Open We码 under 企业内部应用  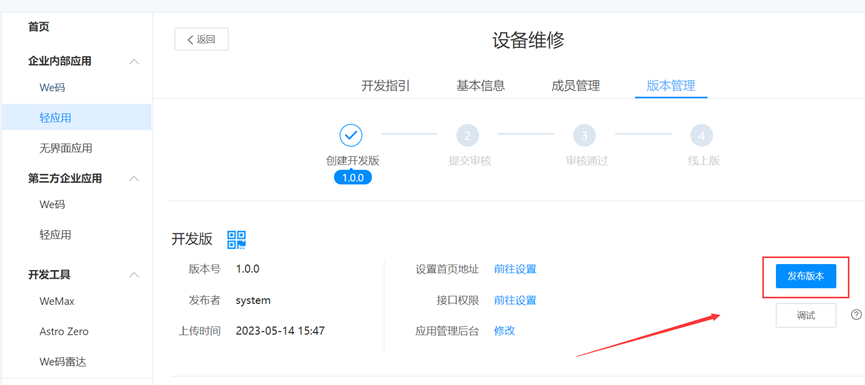[52, 87]
